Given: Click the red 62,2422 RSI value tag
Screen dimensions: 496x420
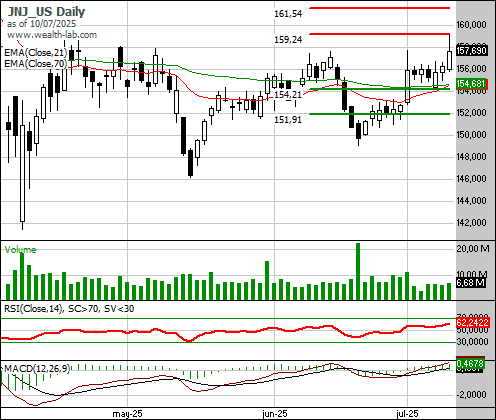Looking at the screenshot, I should (472, 322).
